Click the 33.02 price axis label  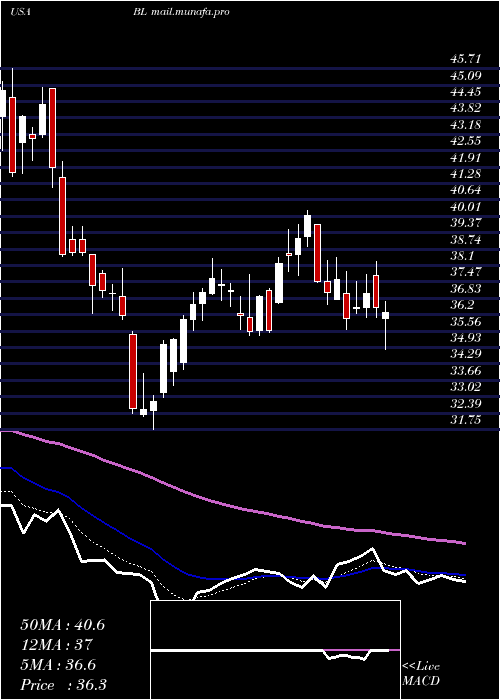pyautogui.click(x=465, y=387)
